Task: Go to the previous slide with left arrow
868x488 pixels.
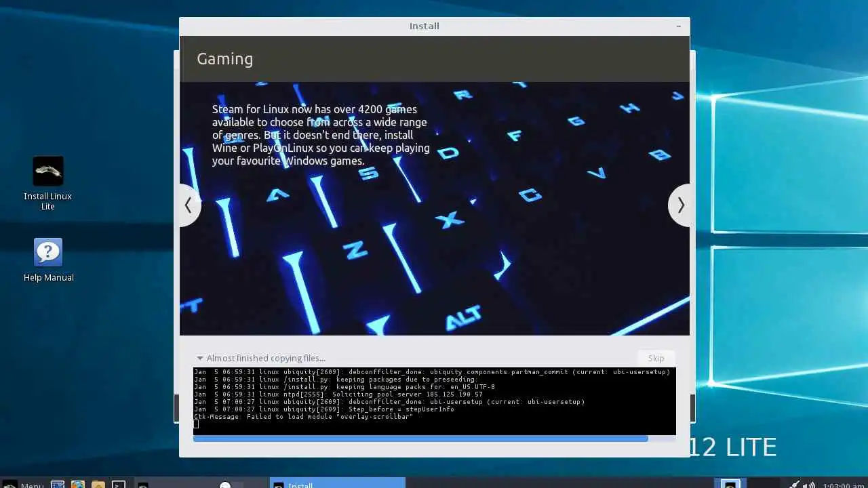Action: [189, 205]
